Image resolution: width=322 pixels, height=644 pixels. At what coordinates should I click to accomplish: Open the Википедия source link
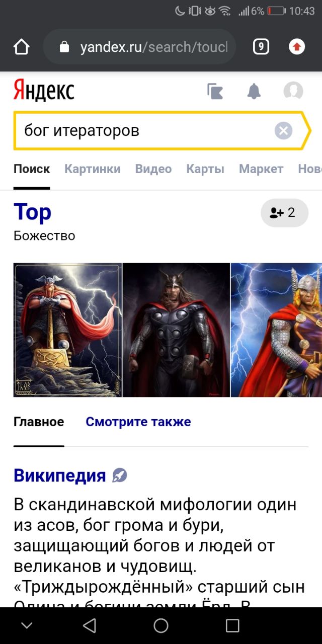pos(60,475)
